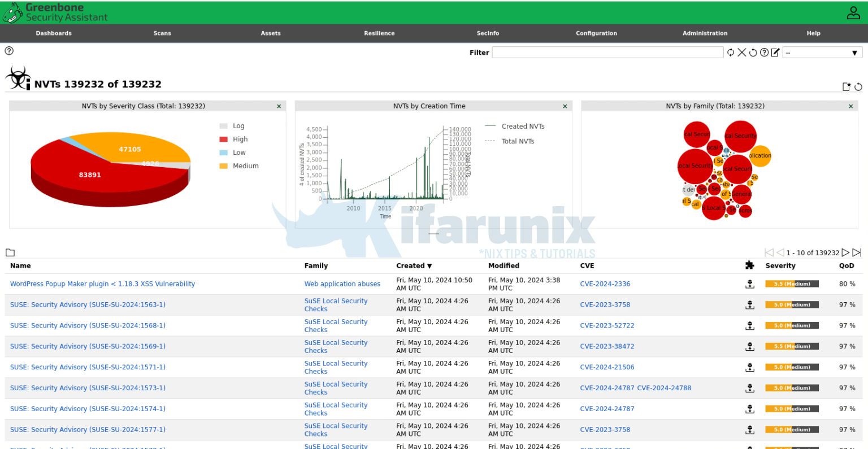868x449 pixels.
Task: Open the WordPress Popup Maker vulnerability link
Action: pyautogui.click(x=102, y=284)
